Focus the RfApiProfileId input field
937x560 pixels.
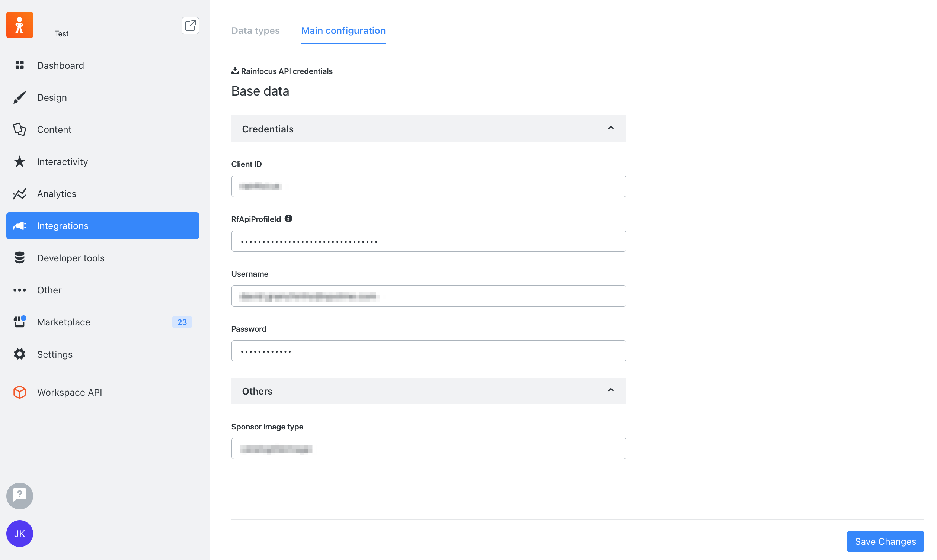428,241
